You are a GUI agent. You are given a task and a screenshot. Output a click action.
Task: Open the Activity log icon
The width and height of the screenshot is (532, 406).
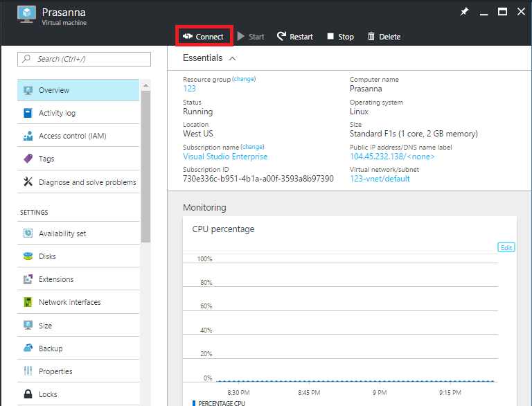click(x=28, y=113)
